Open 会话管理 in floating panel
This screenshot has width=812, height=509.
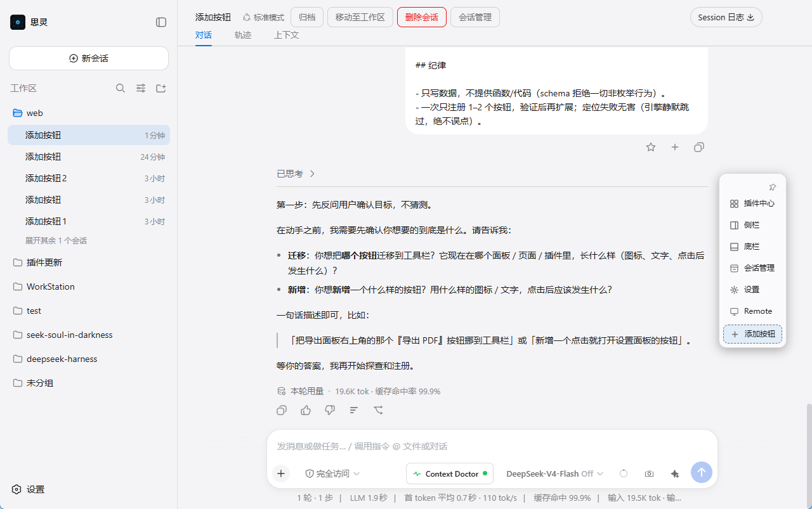point(752,268)
